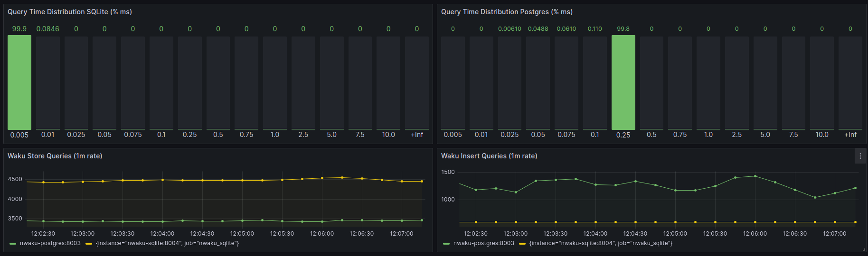Screen dimensions: 868x256
Task: Click yellow legend swatch in Waku Store Queries
Action: coord(89,244)
